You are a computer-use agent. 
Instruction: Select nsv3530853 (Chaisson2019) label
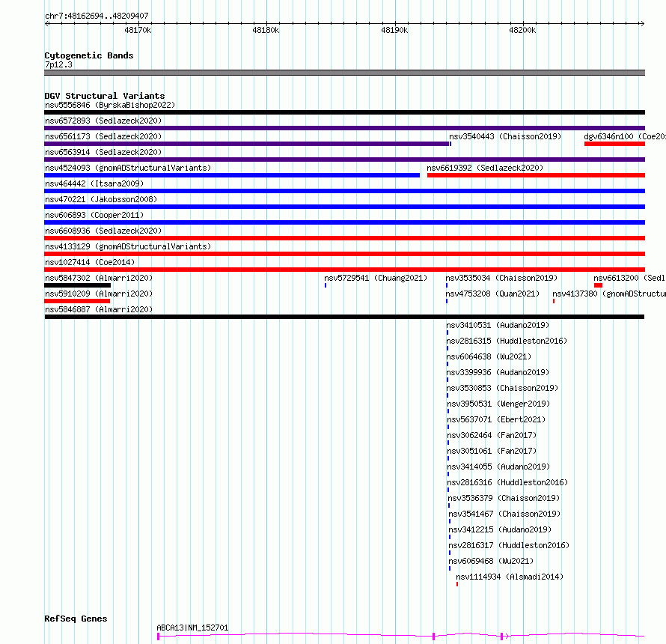(502, 388)
